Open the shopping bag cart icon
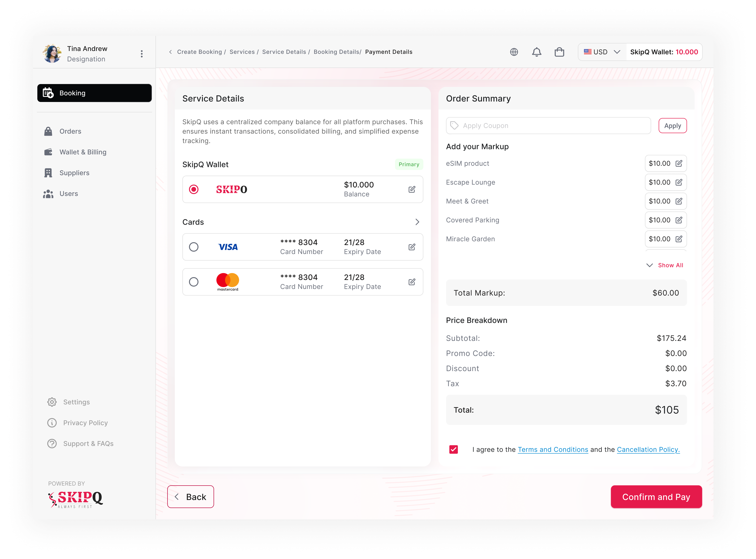756x559 pixels. (x=559, y=52)
